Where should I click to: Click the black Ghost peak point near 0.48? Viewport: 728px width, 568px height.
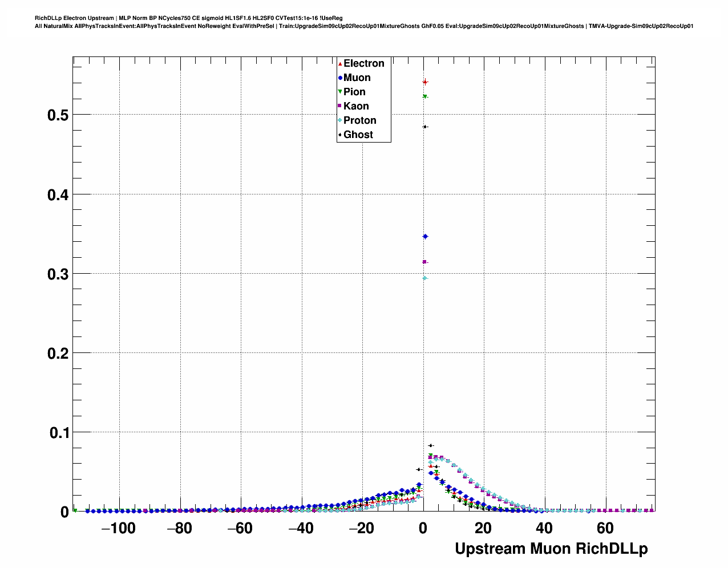425,127
